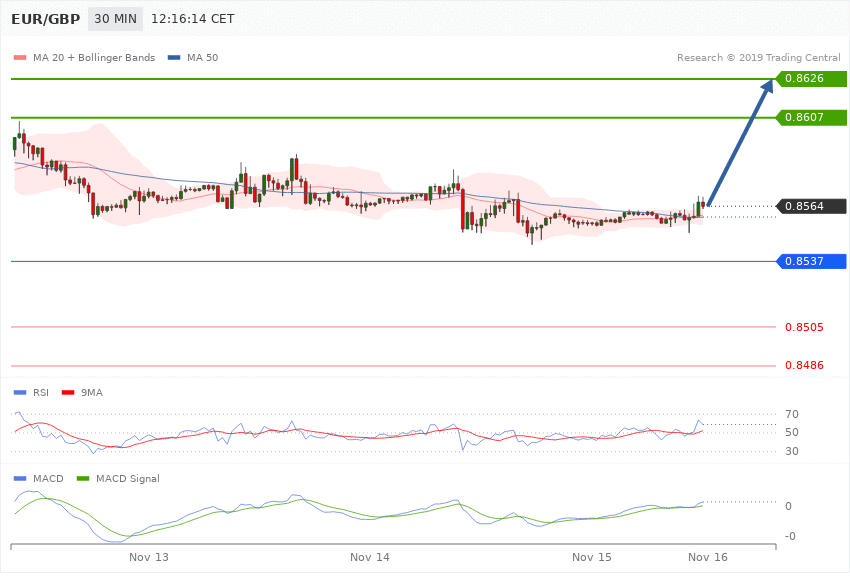This screenshot has height=576, width=850.
Task: Click the Nov 16 date label
Action: pyautogui.click(x=707, y=558)
